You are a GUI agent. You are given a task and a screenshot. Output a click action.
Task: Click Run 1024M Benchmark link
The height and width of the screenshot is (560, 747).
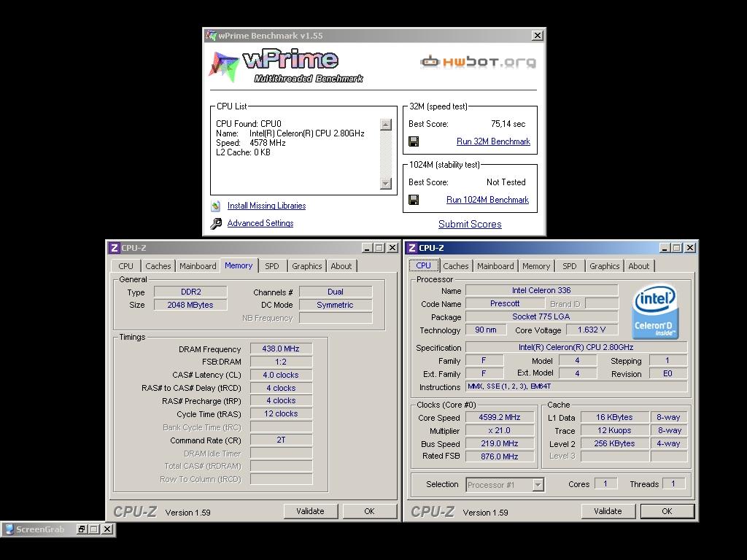pos(487,200)
